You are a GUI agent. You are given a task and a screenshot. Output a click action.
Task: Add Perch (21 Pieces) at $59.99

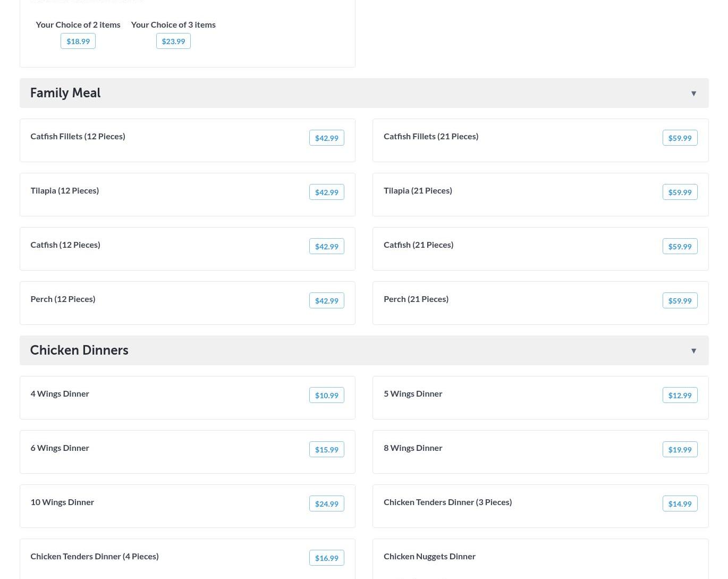pos(680,301)
